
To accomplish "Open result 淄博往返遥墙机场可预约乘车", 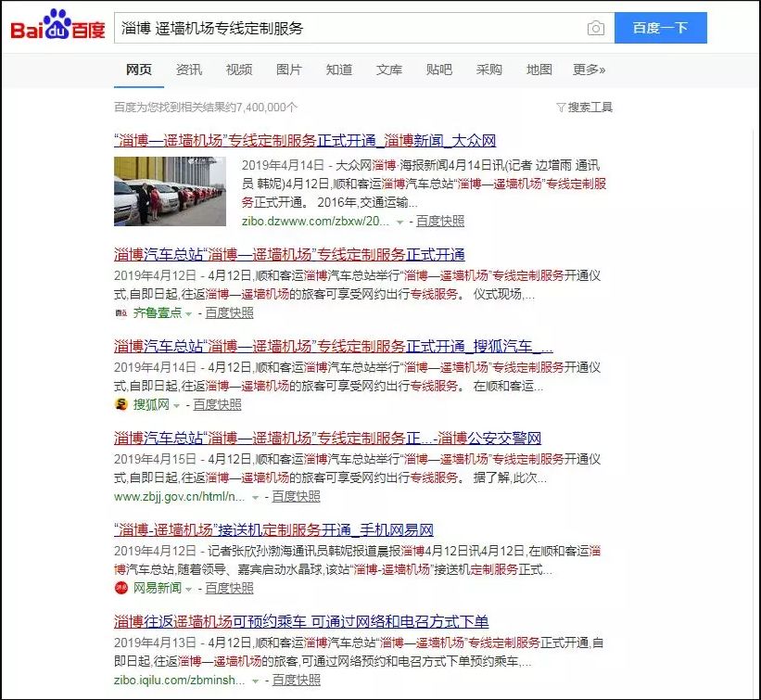I will tap(301, 622).
